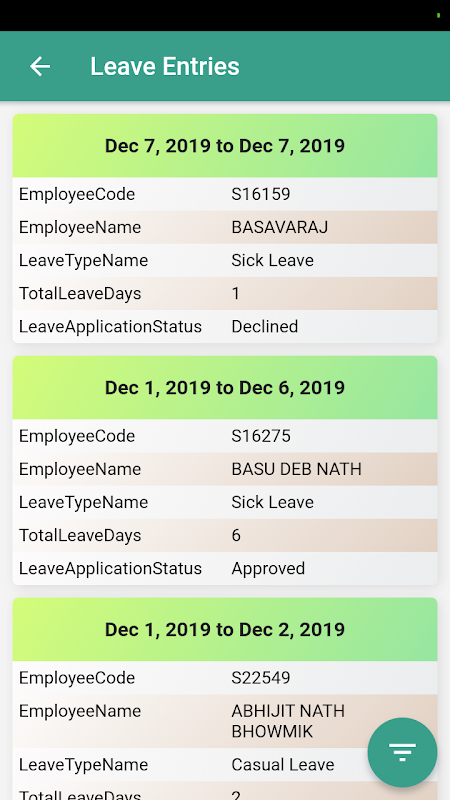Image resolution: width=450 pixels, height=800 pixels.
Task: Tap ABHIJIT NATH BHOWMIK employee name
Action: click(288, 721)
